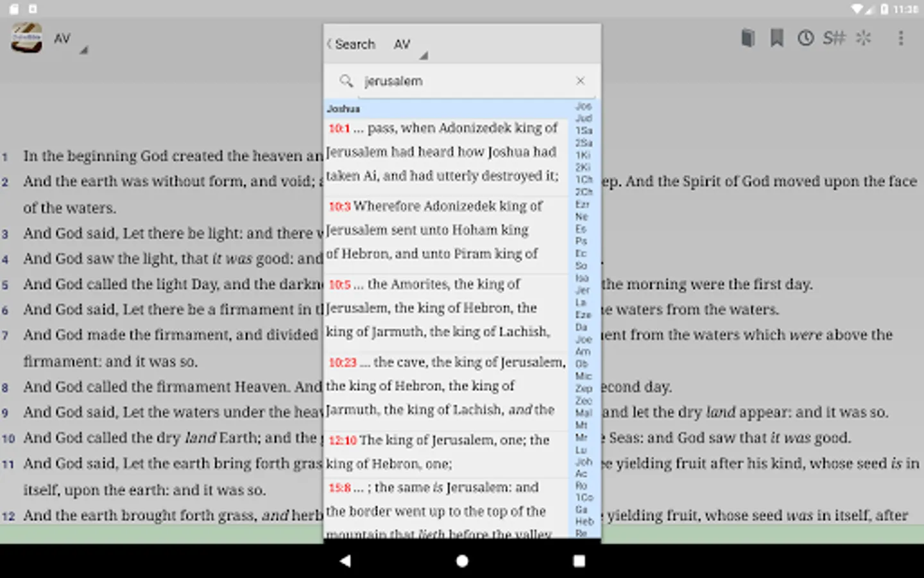924x578 pixels.
Task: Jump to Heb in book index
Action: coord(584,521)
